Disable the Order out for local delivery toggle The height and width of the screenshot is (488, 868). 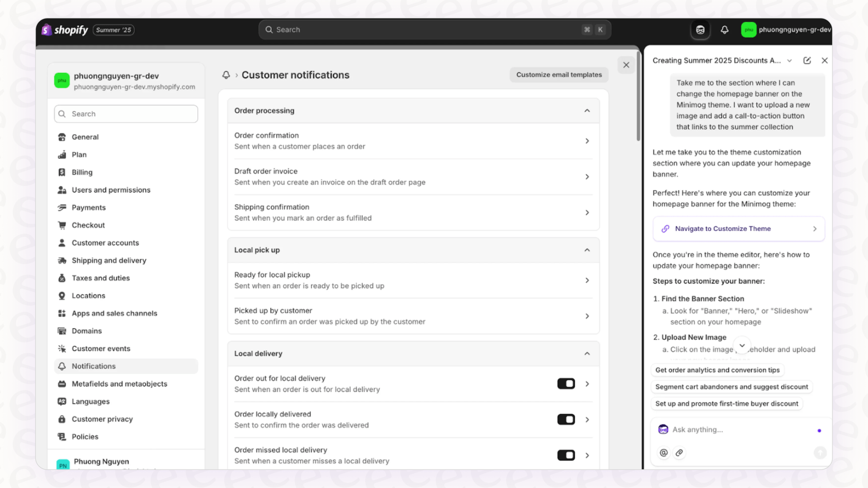[x=566, y=384]
